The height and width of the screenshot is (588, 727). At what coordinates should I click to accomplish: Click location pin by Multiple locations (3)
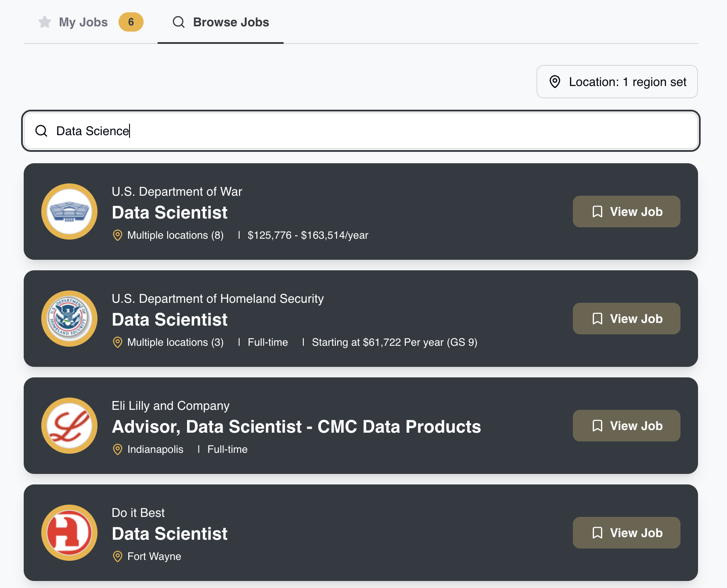click(117, 342)
